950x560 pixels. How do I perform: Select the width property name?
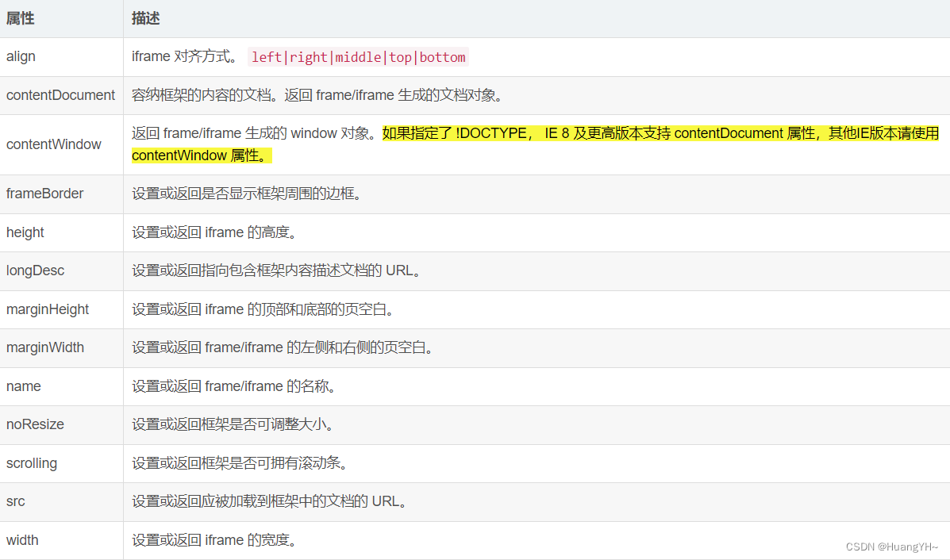(x=22, y=539)
